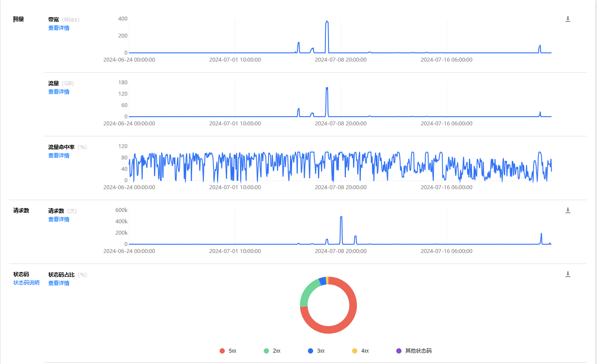Click the download icon for the 状态码 section

click(x=567, y=274)
